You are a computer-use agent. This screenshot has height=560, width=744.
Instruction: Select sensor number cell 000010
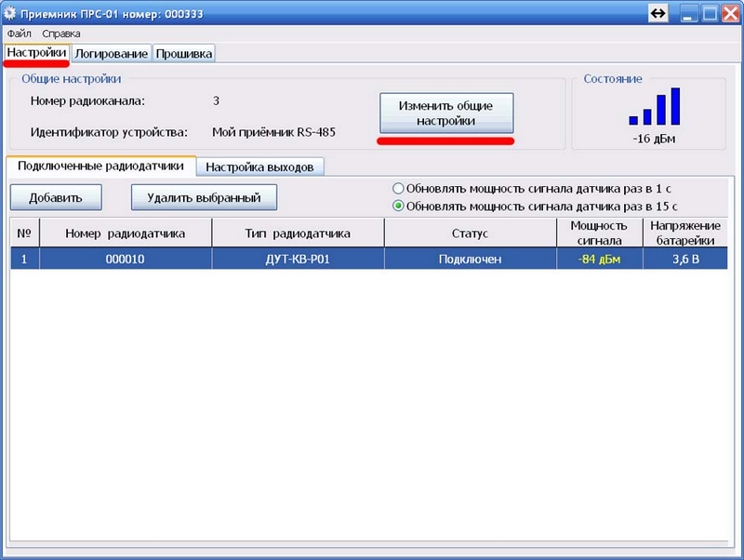(x=126, y=259)
